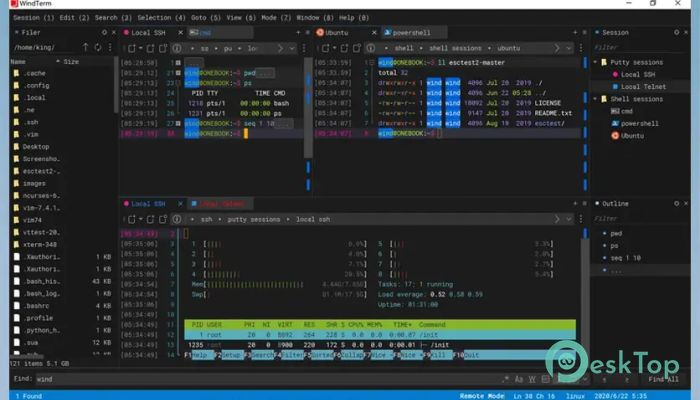Expand breadcrumb dropdown in bottom terminal toolbar
Image resolution: width=700 pixels, height=400 pixels.
568,219
